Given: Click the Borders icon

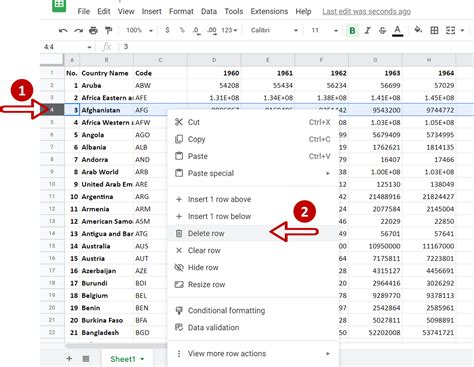Looking at the screenshot, I should (434, 31).
